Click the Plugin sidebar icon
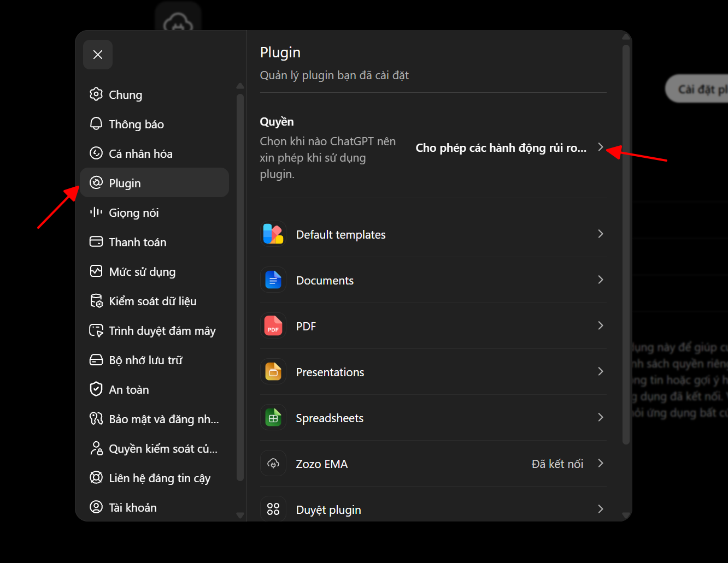728x563 pixels. pos(96,182)
